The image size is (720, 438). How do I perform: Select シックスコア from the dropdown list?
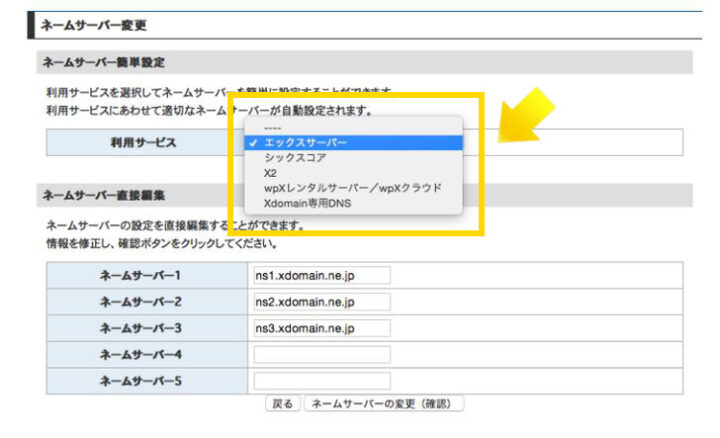coord(353,157)
